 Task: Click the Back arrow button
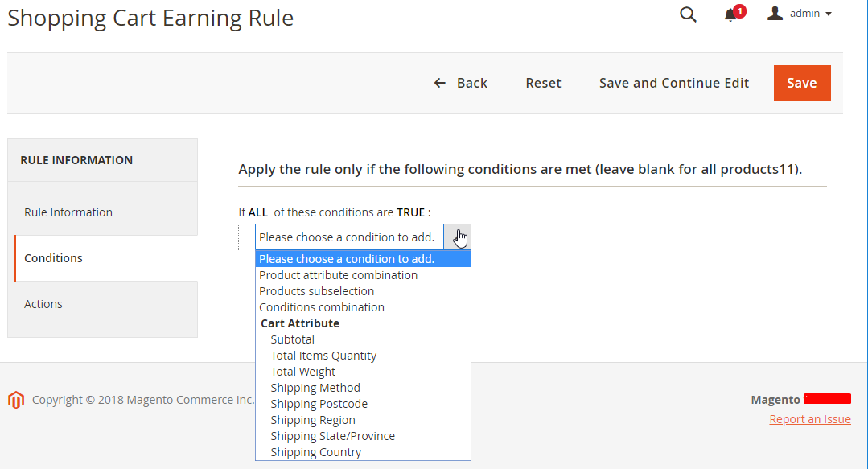pos(460,83)
